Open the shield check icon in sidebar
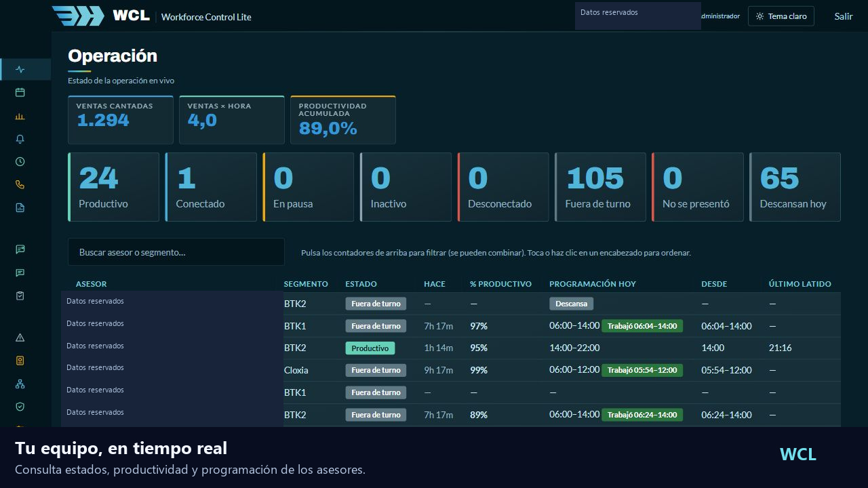 20,407
